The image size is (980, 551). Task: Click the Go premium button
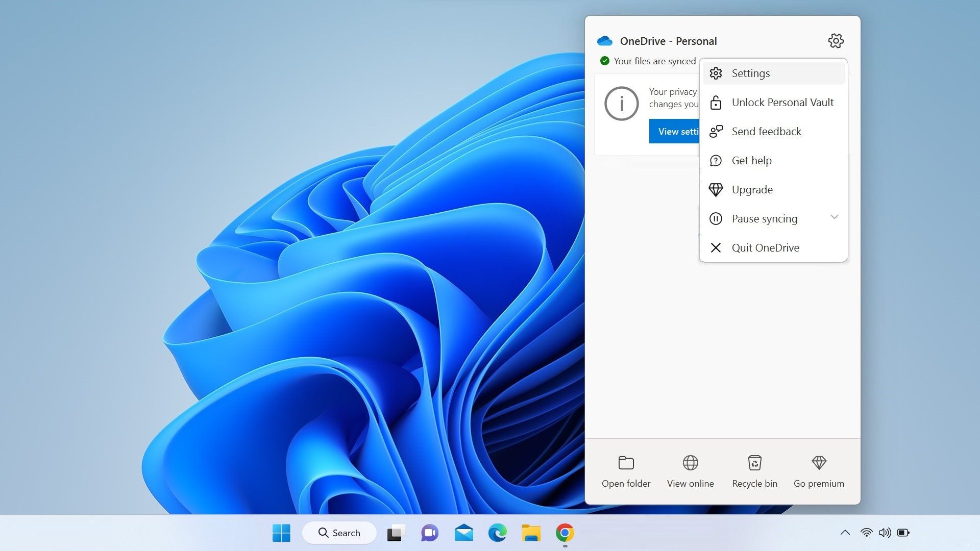tap(819, 470)
